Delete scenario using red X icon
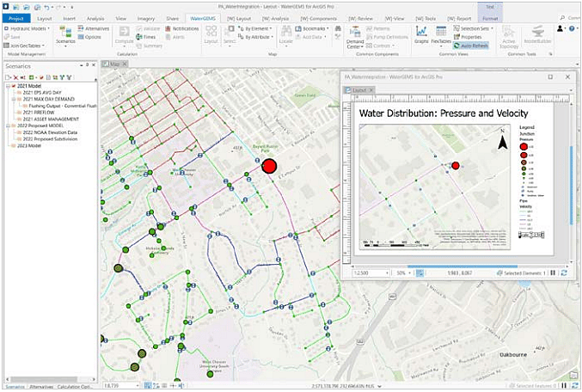Image resolution: width=582 pixels, height=392 pixels. pyautogui.click(x=15, y=77)
